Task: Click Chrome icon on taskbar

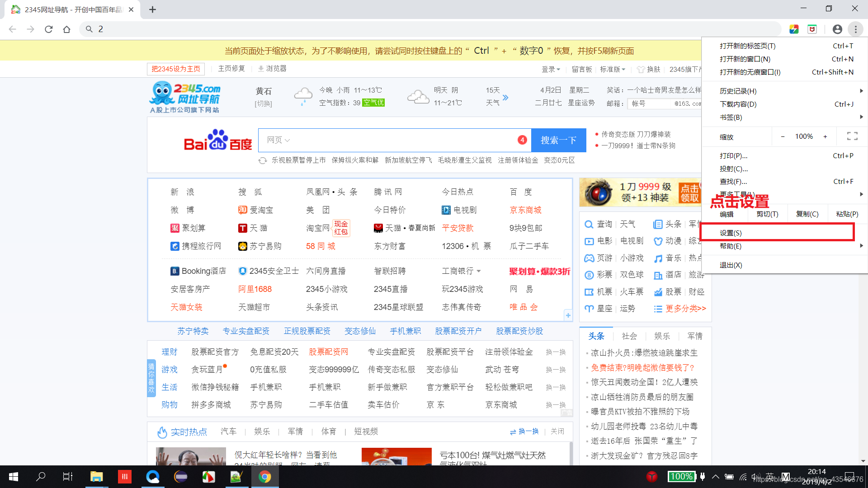Action: 265,477
